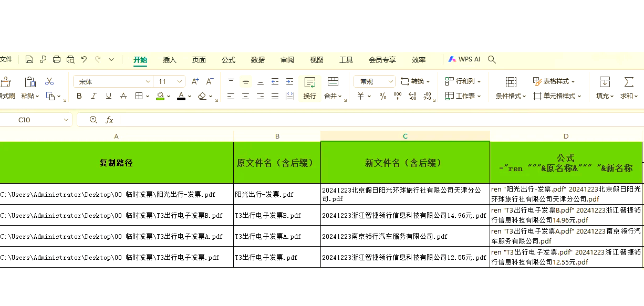
Task: Click the zoom magnifier beside fx
Action: point(94,120)
